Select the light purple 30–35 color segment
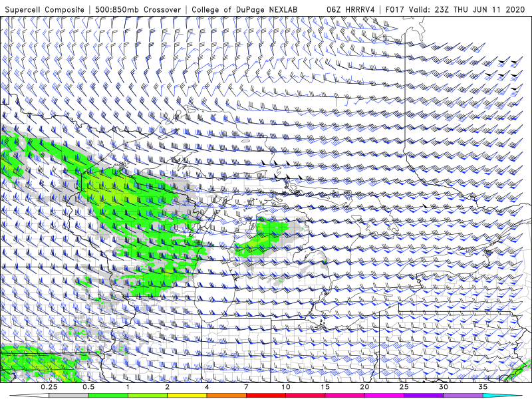532x399 pixels. [x=463, y=396]
